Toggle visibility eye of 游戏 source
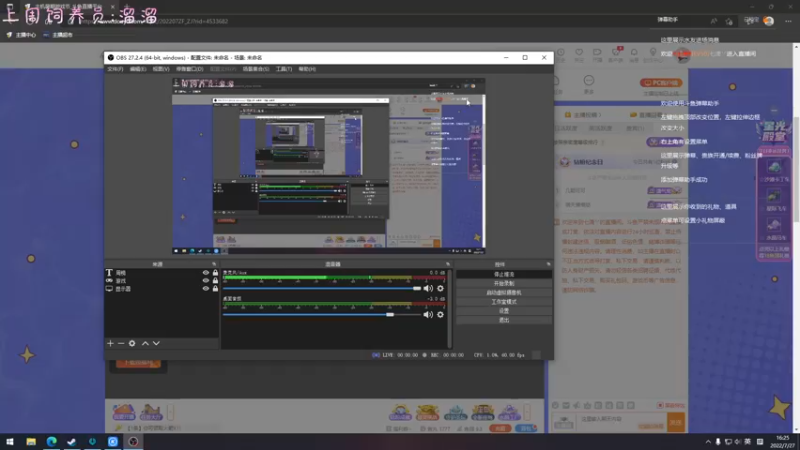The height and width of the screenshot is (450, 800). point(206,281)
